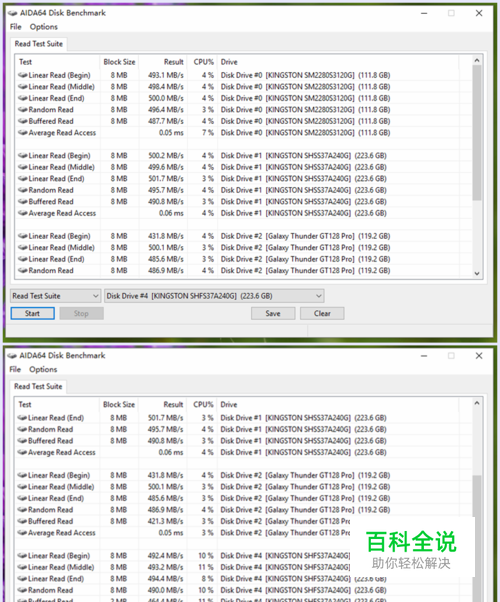500x602 pixels.
Task: Click bottom window scrollbar up arrow
Action: pyautogui.click(x=477, y=403)
